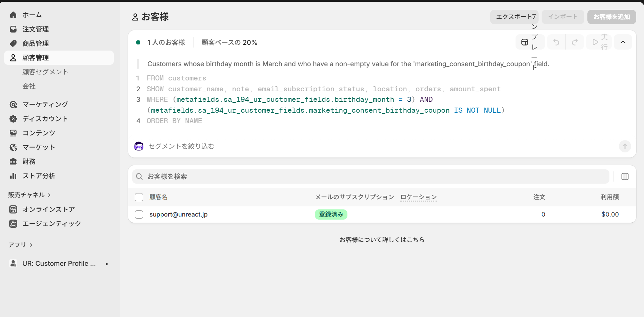Open the edit columns icon

tap(625, 176)
